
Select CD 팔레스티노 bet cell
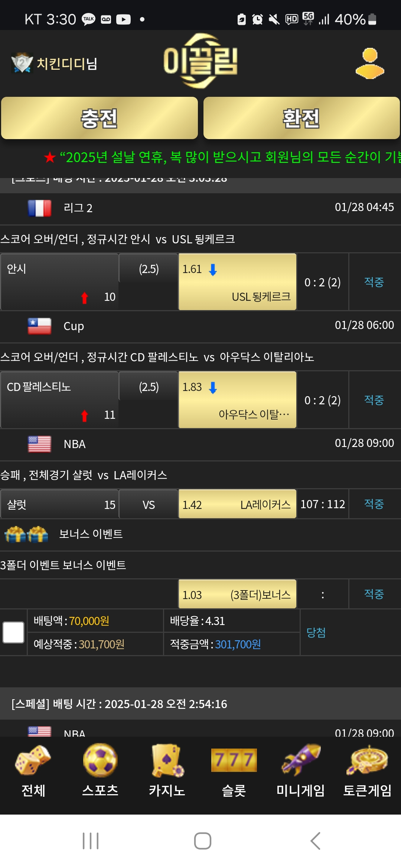(x=59, y=400)
